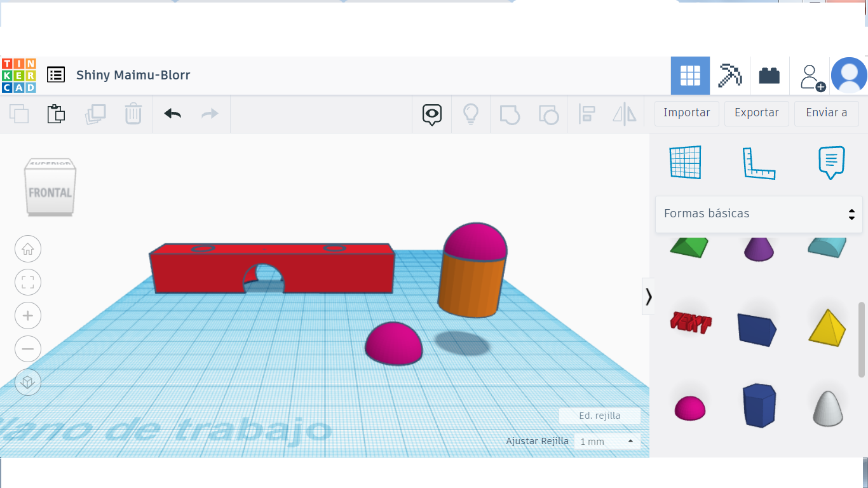Collapse the shapes panel with the chevron
This screenshot has width=868, height=488.
(x=648, y=296)
